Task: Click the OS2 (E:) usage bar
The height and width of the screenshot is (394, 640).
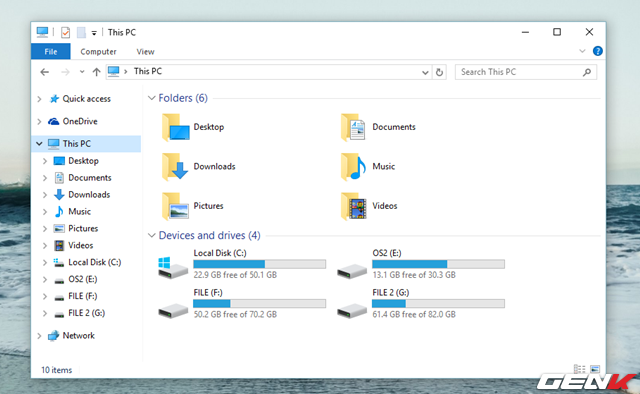Action: 438,264
